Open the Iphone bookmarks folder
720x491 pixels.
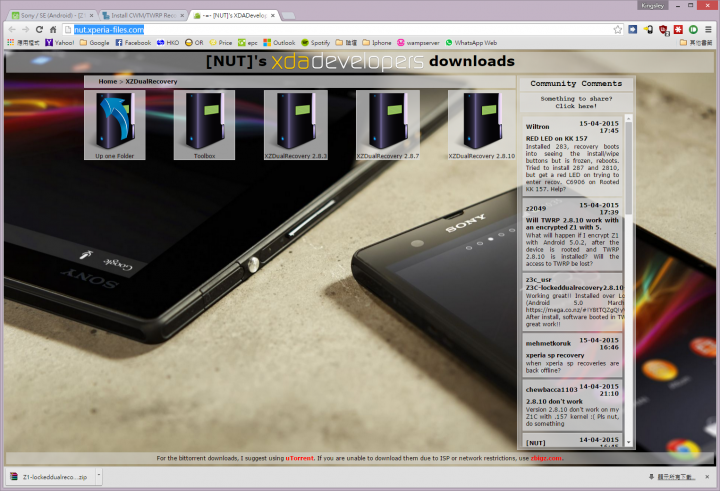(x=377, y=43)
